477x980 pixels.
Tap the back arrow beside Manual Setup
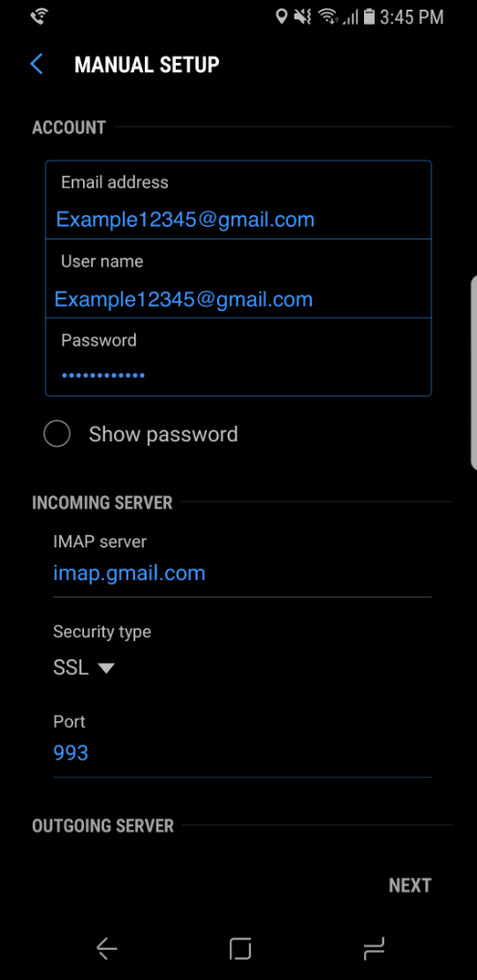coord(37,65)
